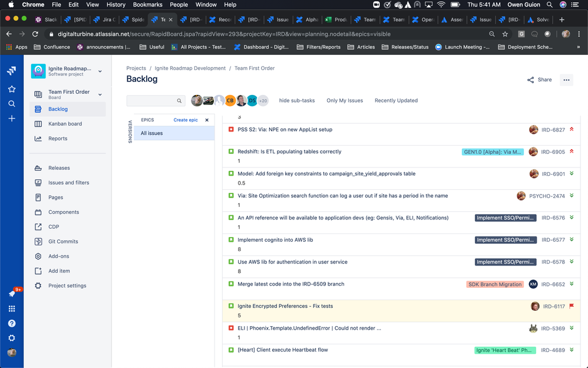
Task: Click the Share button
Action: pos(539,80)
